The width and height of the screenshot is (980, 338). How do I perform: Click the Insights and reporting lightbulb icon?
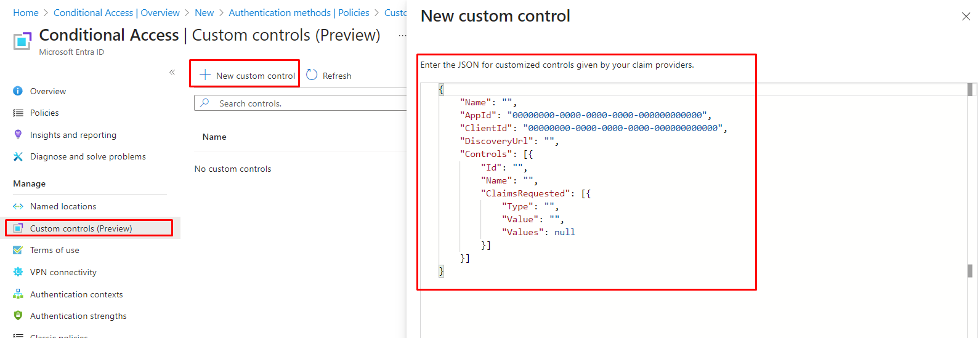tap(18, 135)
